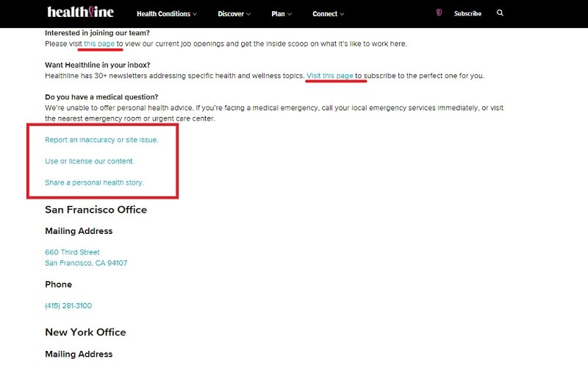Open the Connect menu

click(x=328, y=14)
